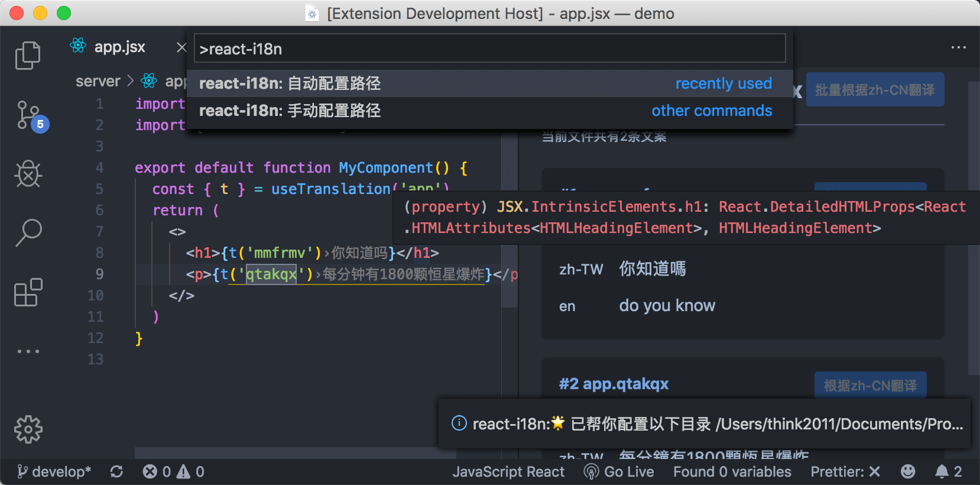
Task: Click the Prettier X mark icon
Action: pos(875,471)
